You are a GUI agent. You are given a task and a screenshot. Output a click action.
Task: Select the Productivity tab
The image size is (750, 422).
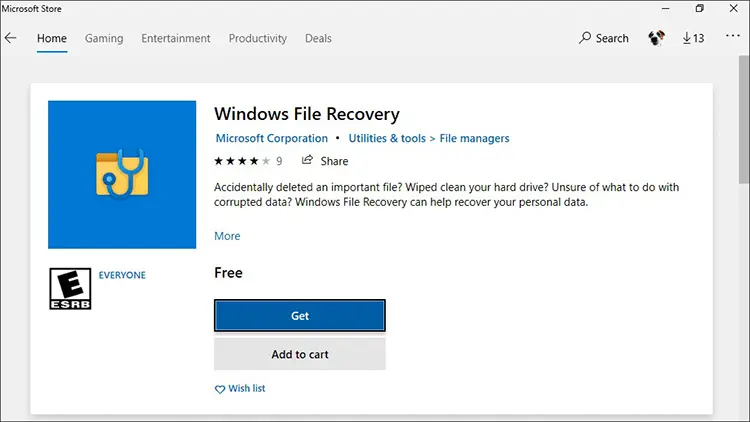[x=257, y=38]
